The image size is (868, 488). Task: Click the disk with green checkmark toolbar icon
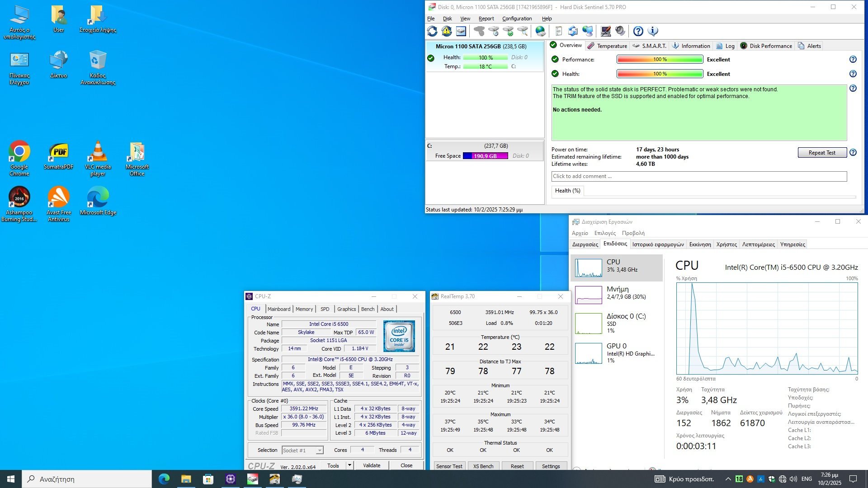point(508,31)
